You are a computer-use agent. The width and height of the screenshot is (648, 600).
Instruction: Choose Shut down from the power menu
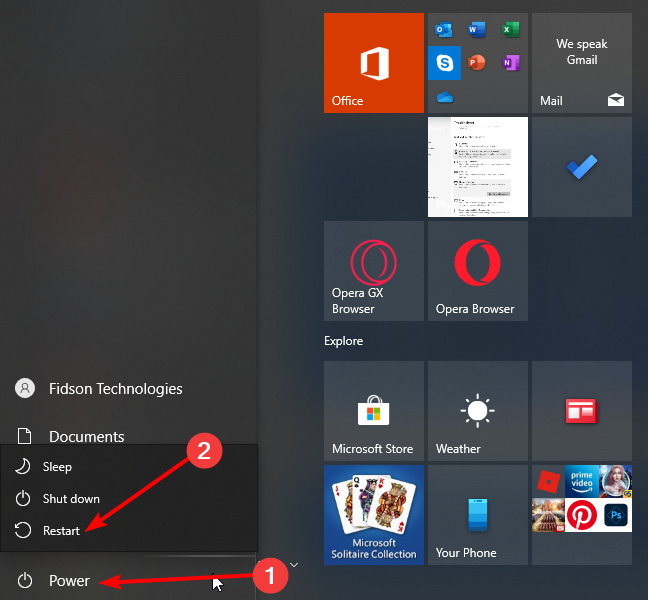pyautogui.click(x=129, y=499)
